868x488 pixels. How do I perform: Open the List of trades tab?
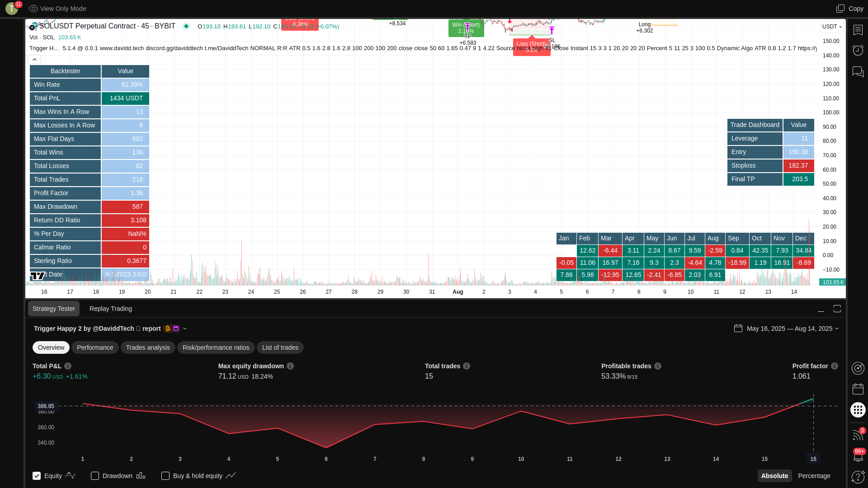point(280,347)
